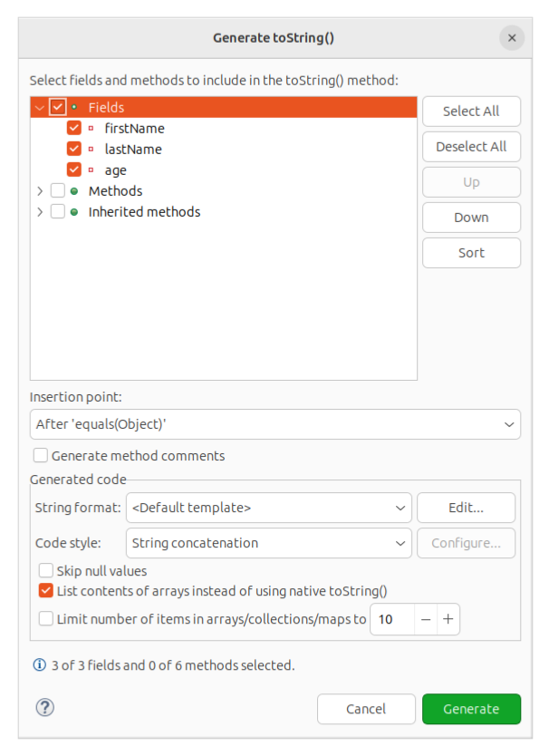Click the red field icon beside lastName
The height and width of the screenshot is (756, 549).
click(x=91, y=150)
